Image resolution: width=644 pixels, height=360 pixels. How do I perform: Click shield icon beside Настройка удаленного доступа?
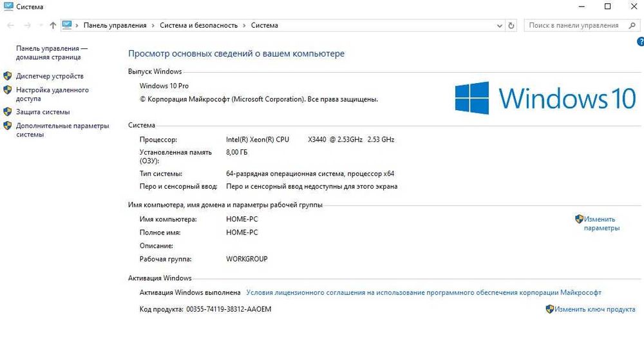(x=7, y=90)
